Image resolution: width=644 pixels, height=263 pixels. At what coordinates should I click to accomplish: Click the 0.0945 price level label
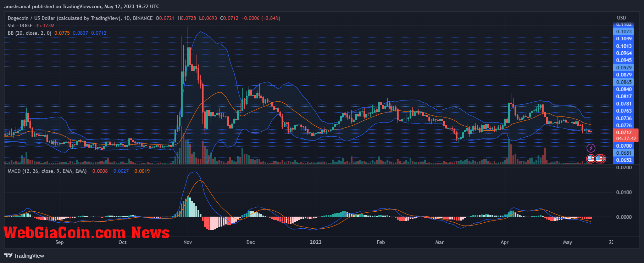pos(623,60)
